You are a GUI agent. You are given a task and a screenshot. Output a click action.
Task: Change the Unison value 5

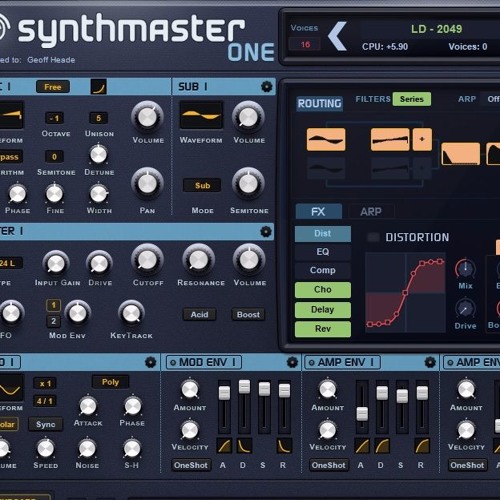(98, 118)
